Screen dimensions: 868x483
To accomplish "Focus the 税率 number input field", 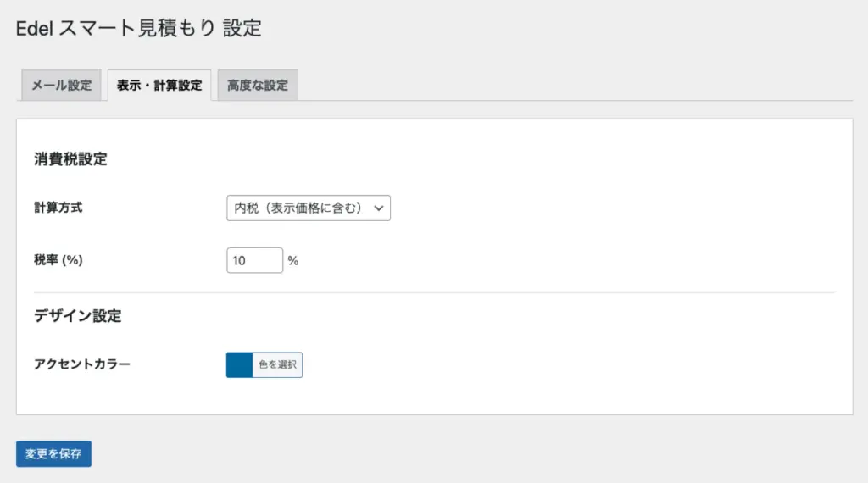I will pos(254,260).
